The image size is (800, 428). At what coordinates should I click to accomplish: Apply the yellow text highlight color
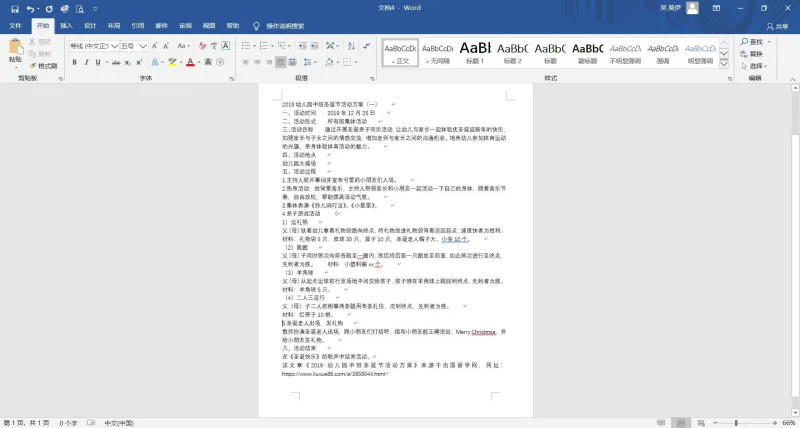pos(172,62)
